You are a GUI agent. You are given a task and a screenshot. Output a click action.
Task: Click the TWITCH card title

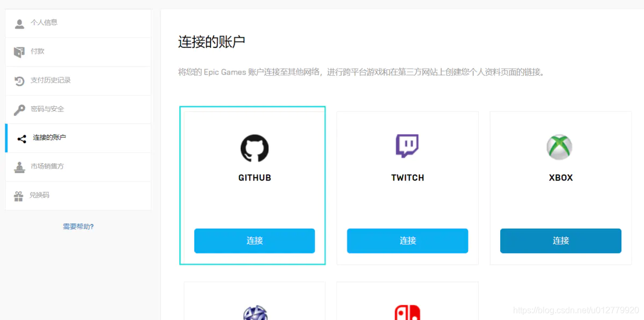(407, 178)
